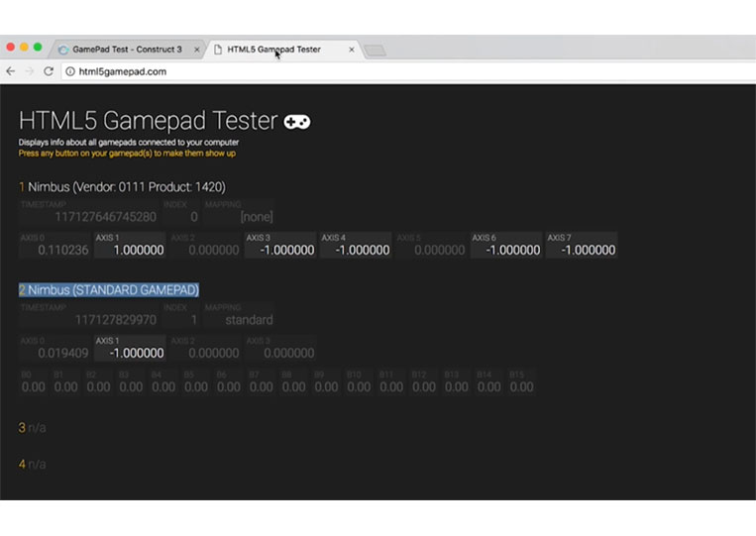This screenshot has height=536, width=756.
Task: Select the HTML5 Gamepad Tester tab
Action: [273, 50]
